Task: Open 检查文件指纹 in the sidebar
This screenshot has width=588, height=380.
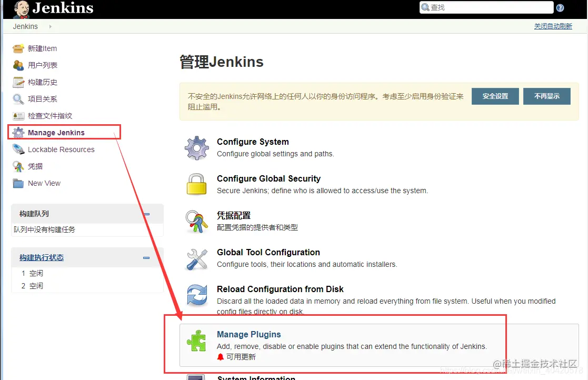Action: point(50,116)
